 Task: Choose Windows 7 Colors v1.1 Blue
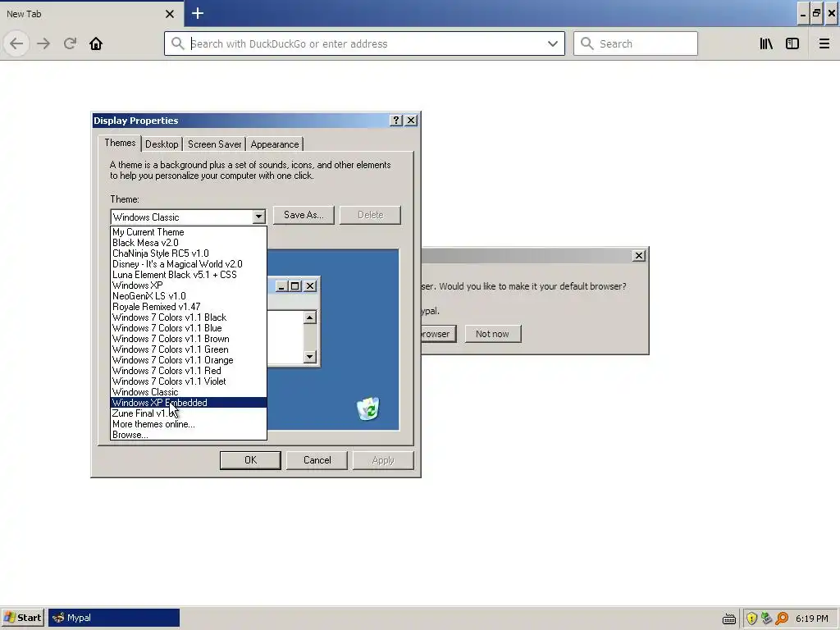(188, 328)
